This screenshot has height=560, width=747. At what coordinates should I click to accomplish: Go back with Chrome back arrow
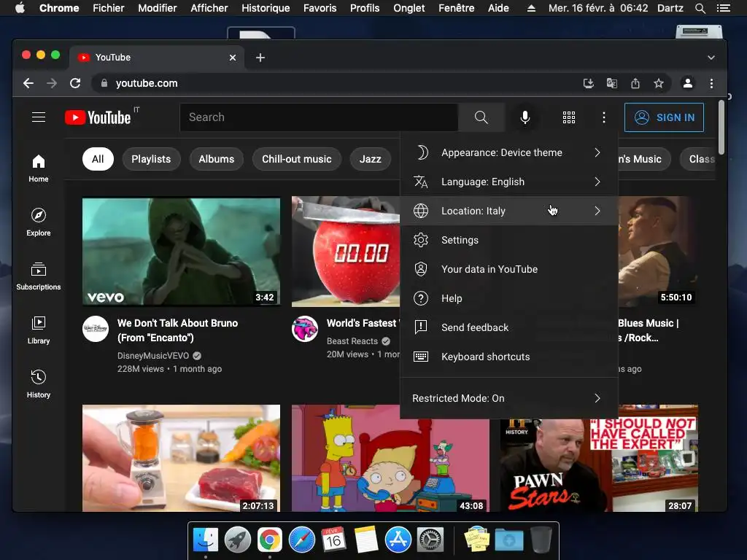pos(28,83)
